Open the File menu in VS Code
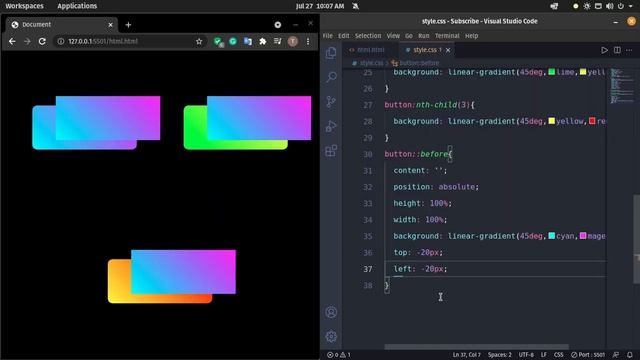 click(327, 36)
